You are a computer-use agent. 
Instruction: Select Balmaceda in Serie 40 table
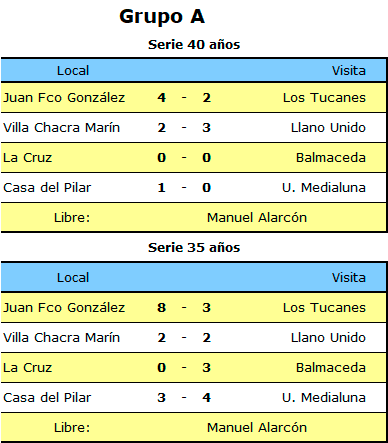(331, 158)
